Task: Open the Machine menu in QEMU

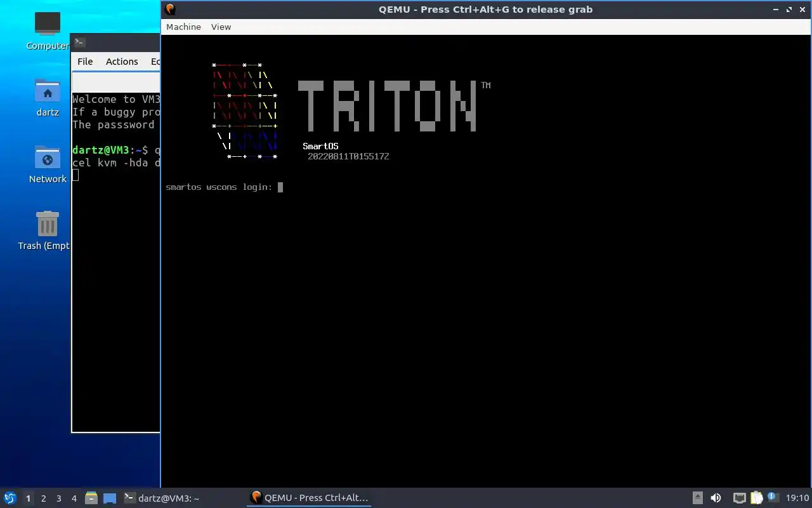Action: tap(183, 27)
